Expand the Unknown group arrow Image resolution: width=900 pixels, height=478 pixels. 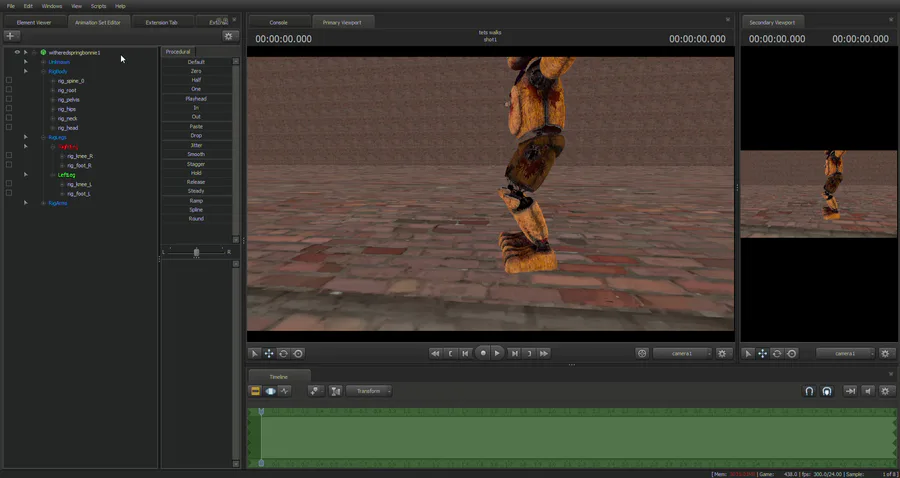pyautogui.click(x=26, y=61)
